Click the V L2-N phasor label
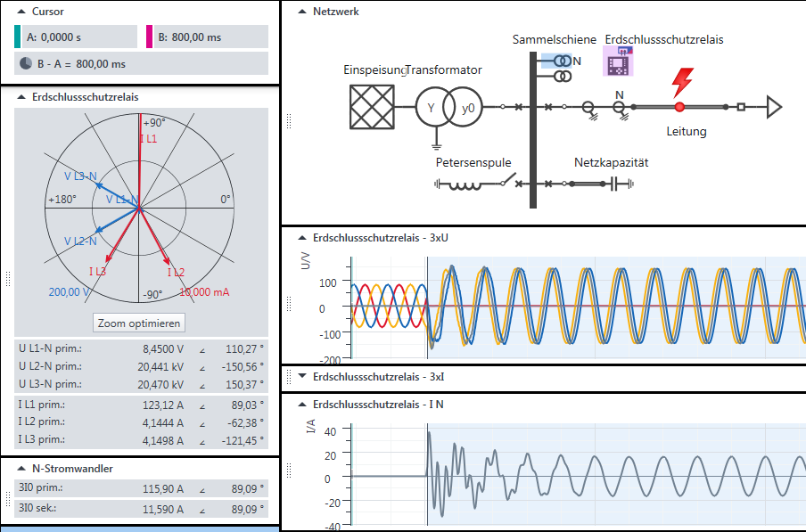The image size is (806, 532). 80,241
